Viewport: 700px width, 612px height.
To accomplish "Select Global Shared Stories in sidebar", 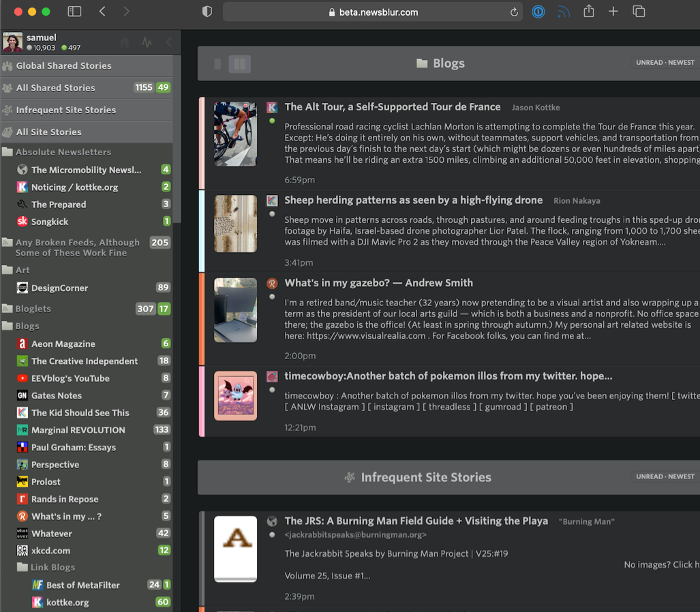I will point(63,66).
